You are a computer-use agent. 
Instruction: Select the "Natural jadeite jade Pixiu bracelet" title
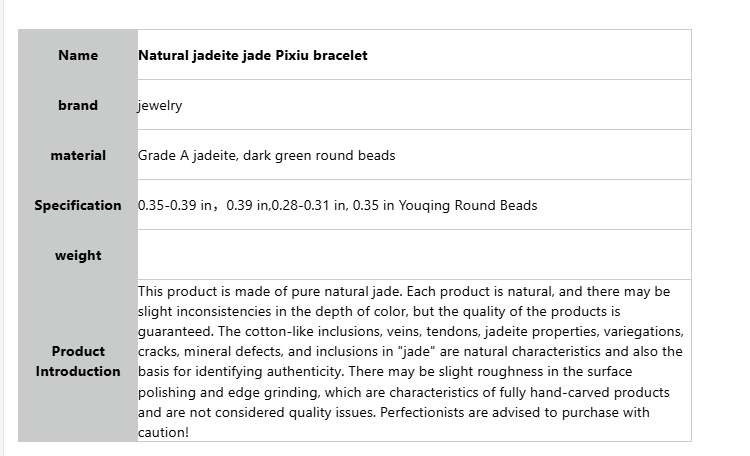click(x=252, y=55)
